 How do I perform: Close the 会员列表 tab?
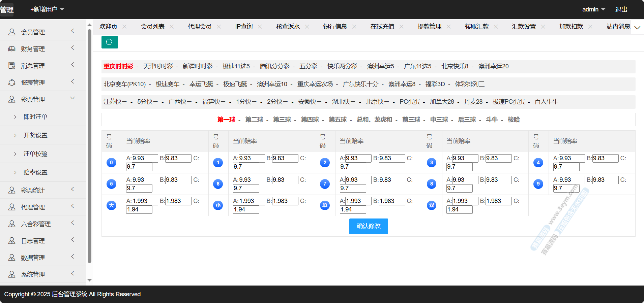pyautogui.click(x=172, y=27)
